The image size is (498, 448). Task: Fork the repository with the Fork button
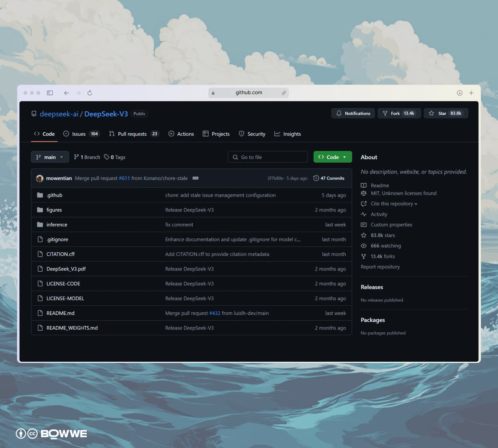[x=399, y=113]
